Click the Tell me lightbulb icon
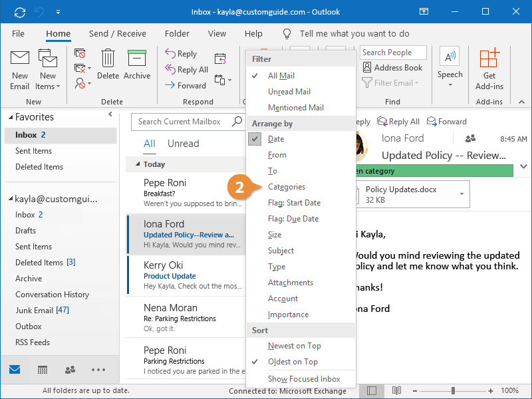This screenshot has width=532, height=399. [x=287, y=34]
